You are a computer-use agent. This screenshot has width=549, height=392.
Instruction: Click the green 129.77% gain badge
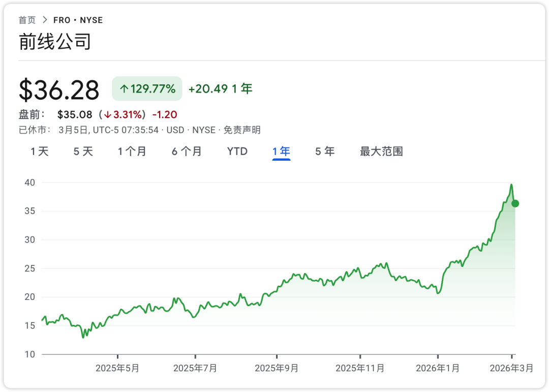click(x=147, y=89)
